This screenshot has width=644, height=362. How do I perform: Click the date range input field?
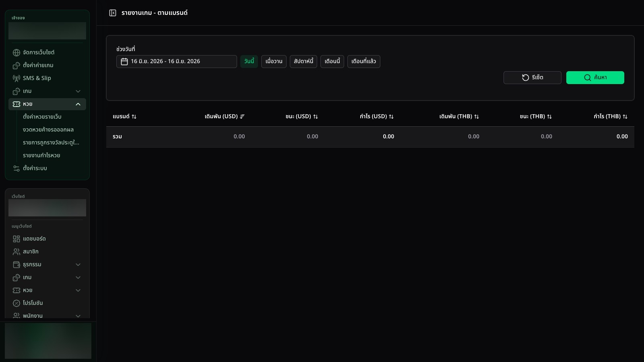point(177,62)
